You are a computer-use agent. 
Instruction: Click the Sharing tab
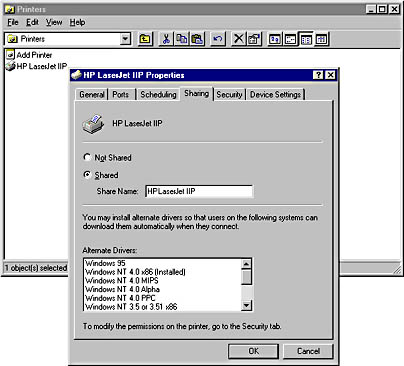(197, 94)
